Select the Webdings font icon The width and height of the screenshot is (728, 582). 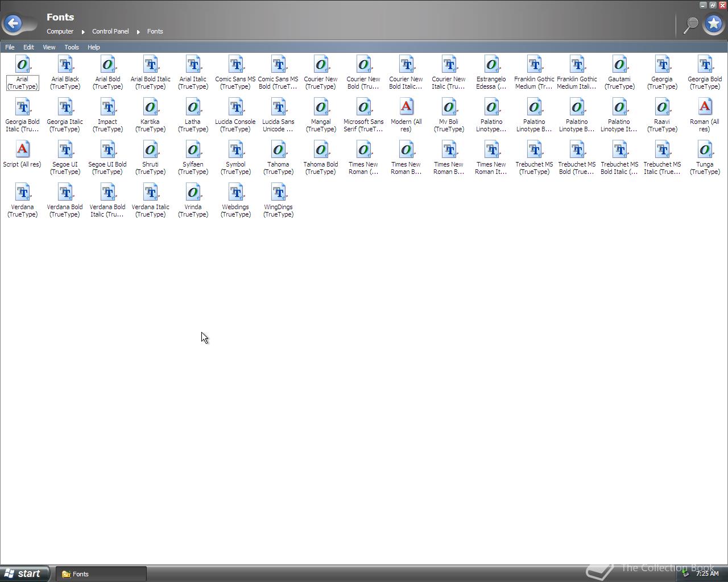(x=236, y=192)
